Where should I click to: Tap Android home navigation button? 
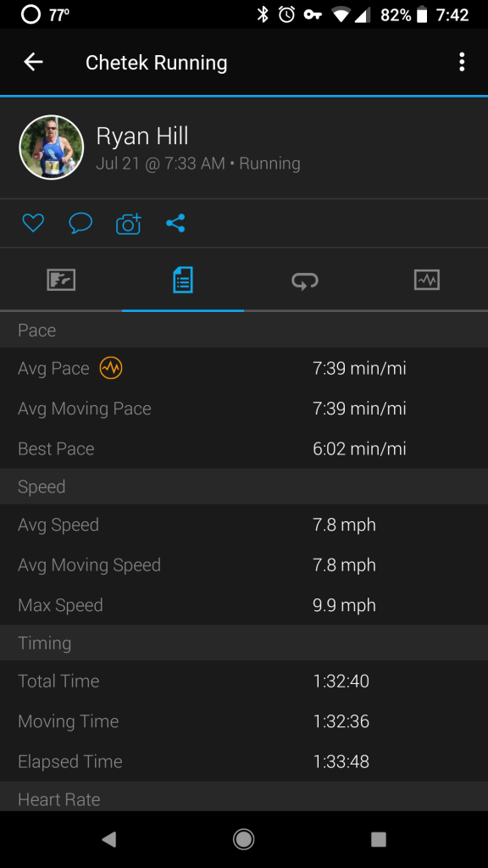point(243,839)
